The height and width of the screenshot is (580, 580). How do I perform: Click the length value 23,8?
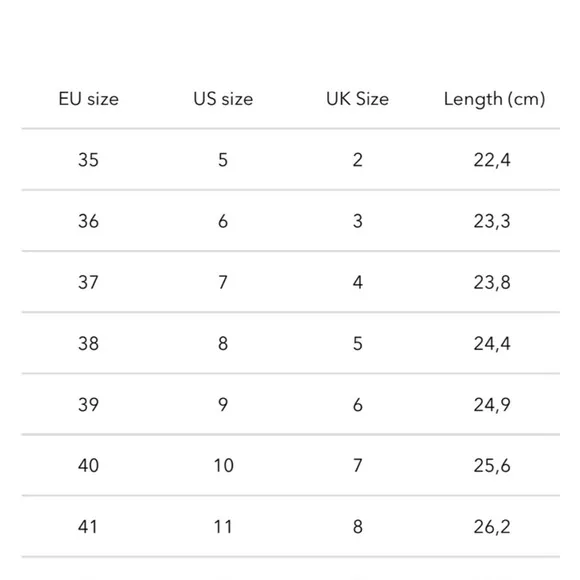[x=492, y=283]
